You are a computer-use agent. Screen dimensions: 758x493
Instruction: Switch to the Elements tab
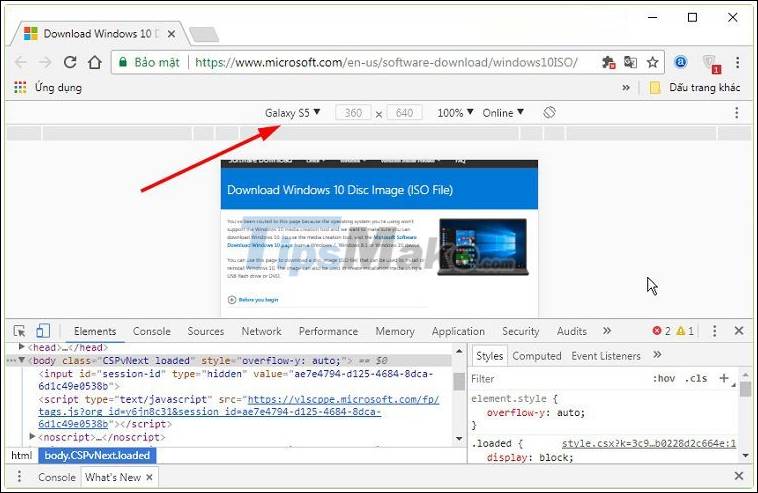(x=95, y=331)
